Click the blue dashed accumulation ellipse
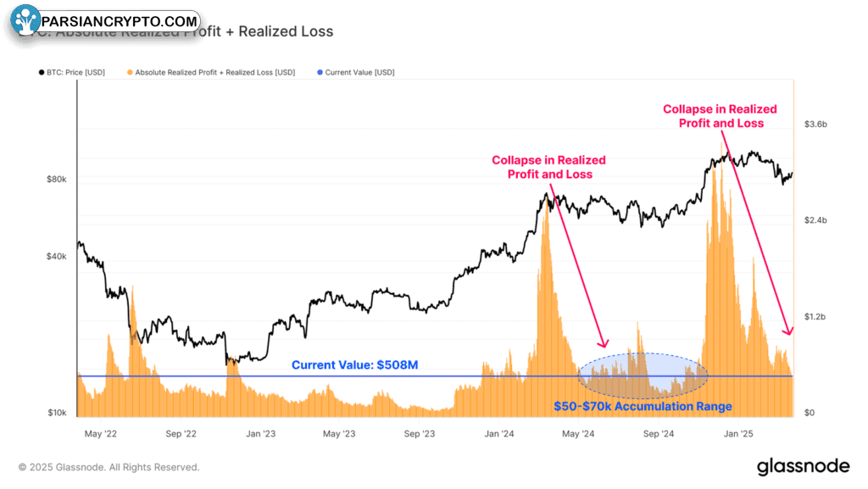Image resolution: width=868 pixels, height=489 pixels. [x=643, y=376]
